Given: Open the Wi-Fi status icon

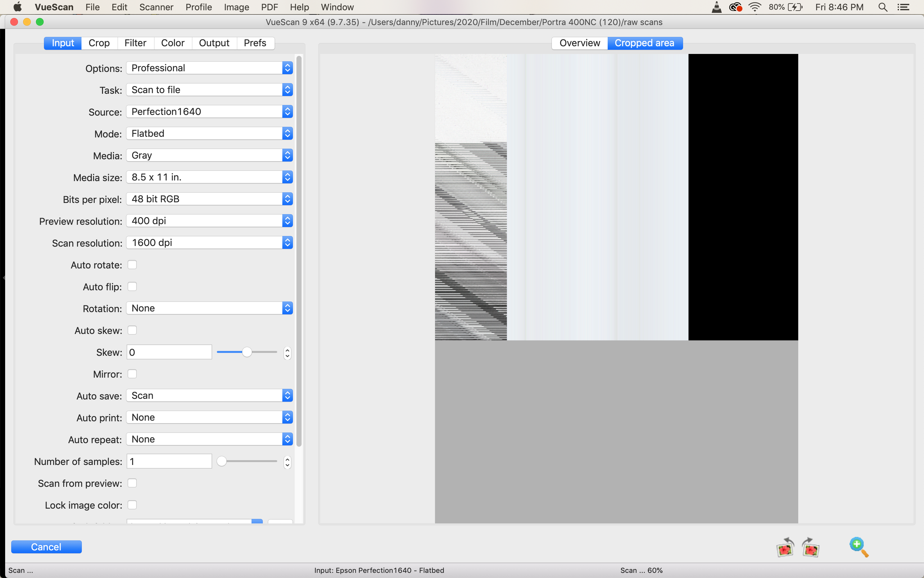Looking at the screenshot, I should (755, 7).
